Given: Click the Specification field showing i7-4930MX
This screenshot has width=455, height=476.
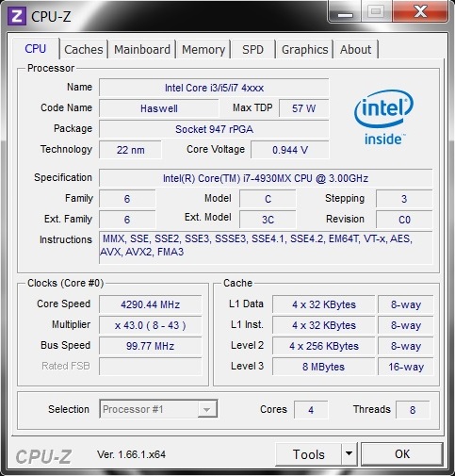Looking at the screenshot, I should coord(266,178).
